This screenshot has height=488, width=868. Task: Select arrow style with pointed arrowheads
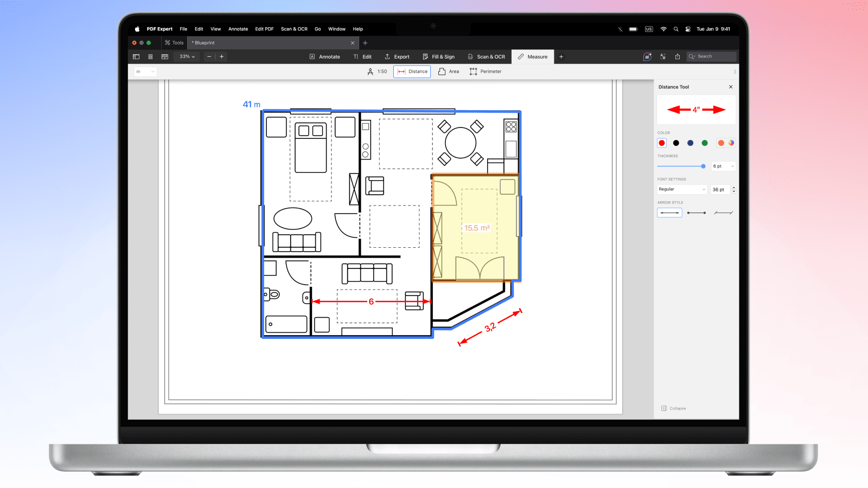[669, 213]
